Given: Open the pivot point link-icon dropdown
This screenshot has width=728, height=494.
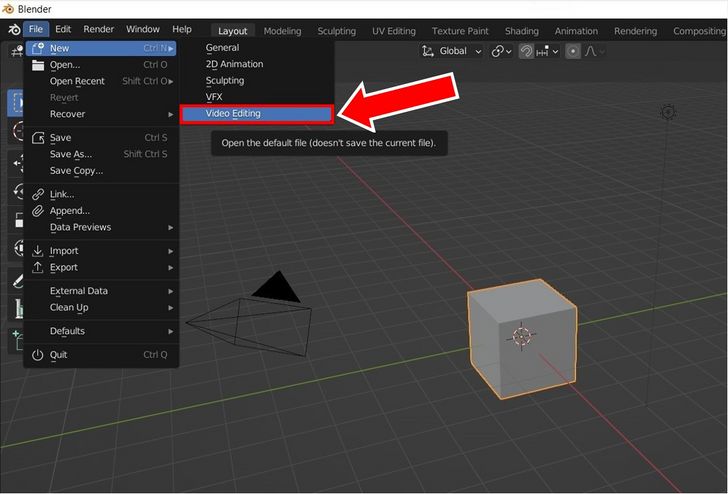Looking at the screenshot, I should [501, 51].
